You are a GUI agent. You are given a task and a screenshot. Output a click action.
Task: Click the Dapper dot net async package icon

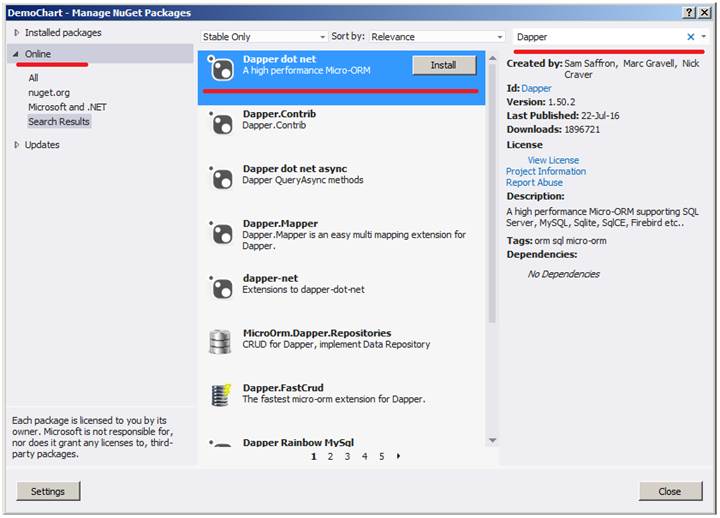pos(221,178)
